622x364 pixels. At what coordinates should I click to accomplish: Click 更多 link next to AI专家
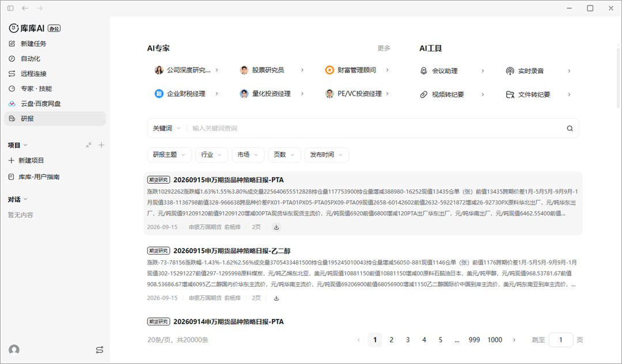click(x=384, y=48)
